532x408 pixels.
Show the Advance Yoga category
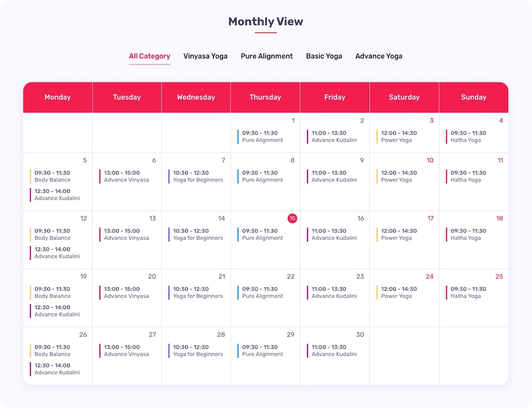point(379,56)
